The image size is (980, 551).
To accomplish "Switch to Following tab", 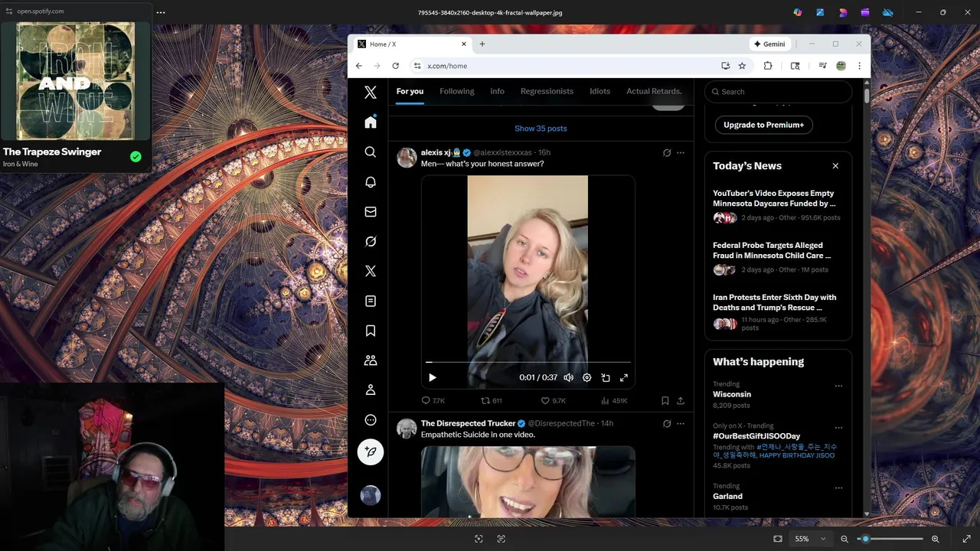I will pos(457,91).
